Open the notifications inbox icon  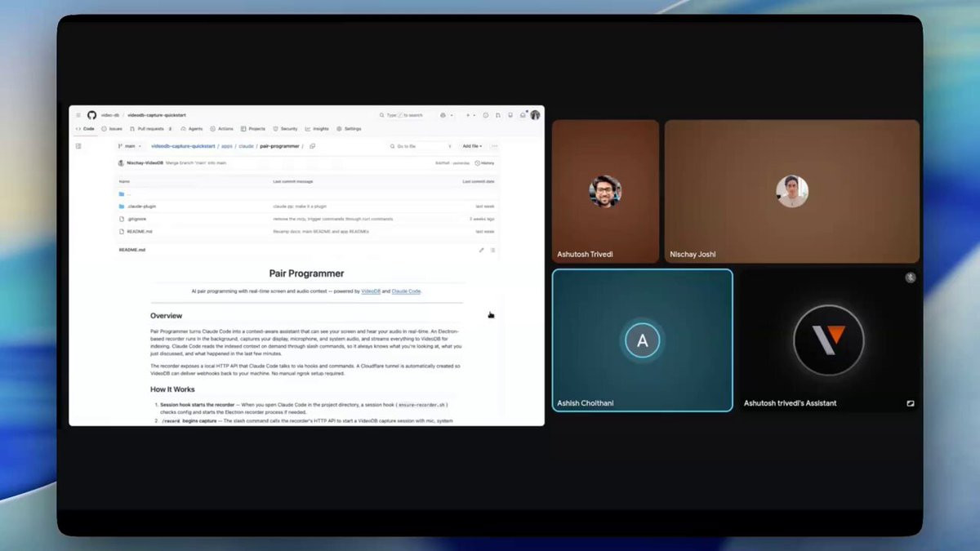pyautogui.click(x=523, y=115)
